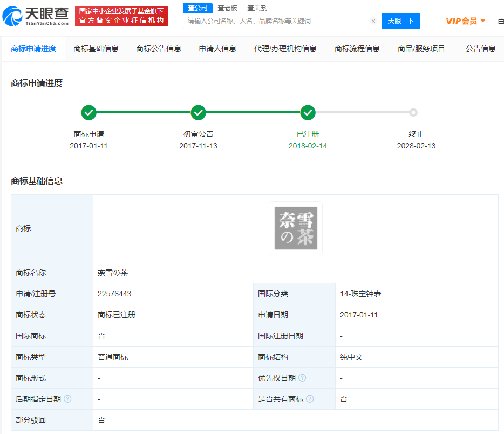Select the 查公司 search tab
Viewport: 504px width, 434px height.
coord(197,8)
